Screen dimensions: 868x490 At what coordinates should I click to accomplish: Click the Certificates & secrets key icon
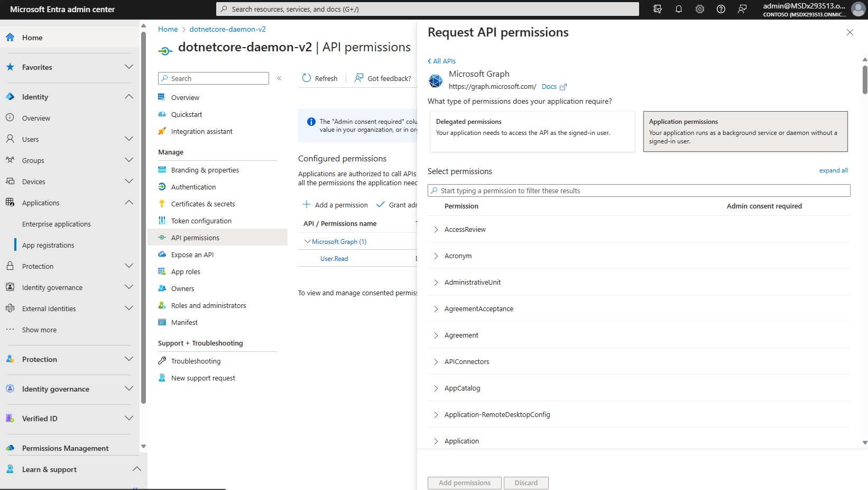click(x=162, y=204)
